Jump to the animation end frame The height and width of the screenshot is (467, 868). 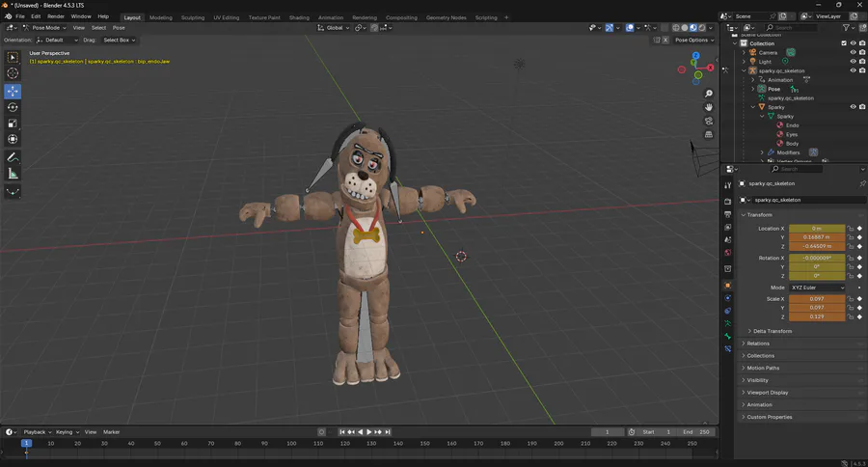coord(388,432)
